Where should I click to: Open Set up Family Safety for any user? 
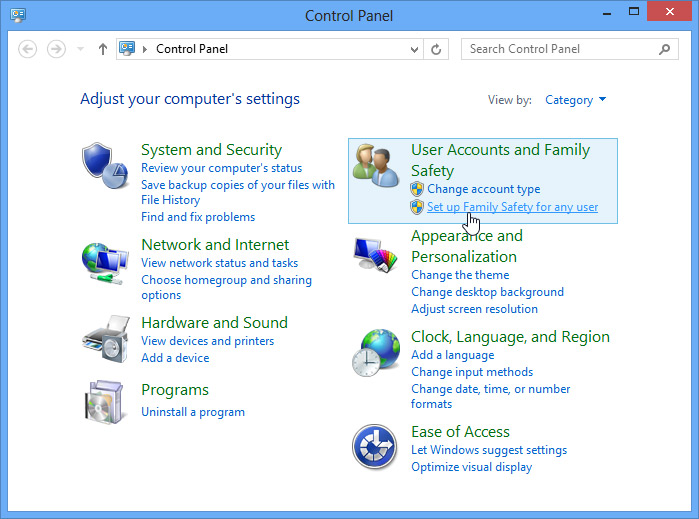[512, 207]
